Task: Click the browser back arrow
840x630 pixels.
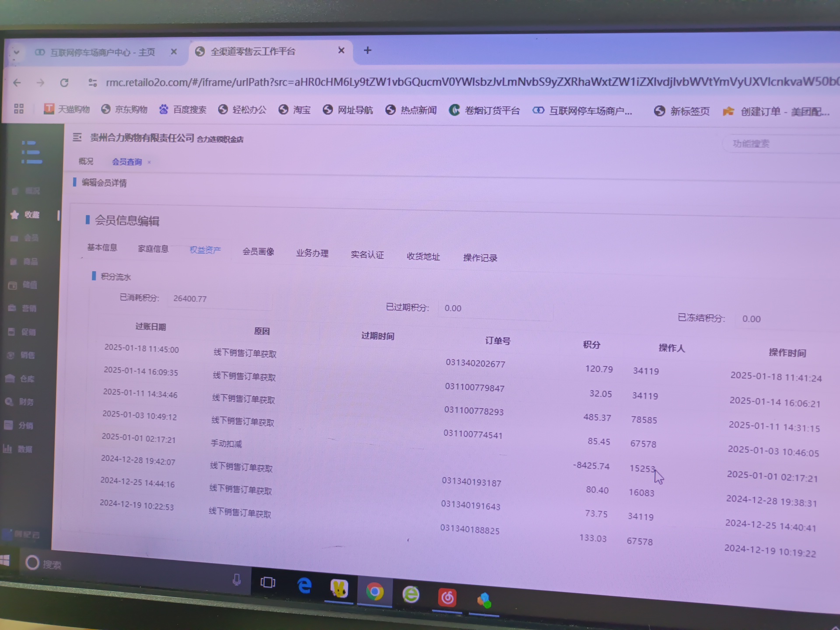Action: click(x=17, y=83)
